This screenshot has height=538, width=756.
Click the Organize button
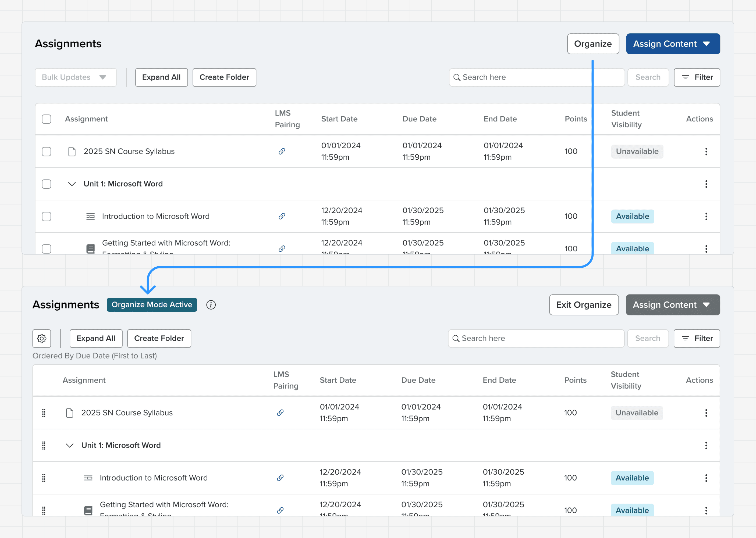592,44
